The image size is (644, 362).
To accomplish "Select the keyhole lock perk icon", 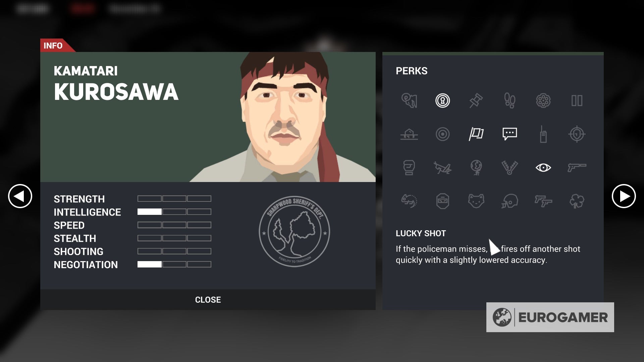I will [x=442, y=101].
